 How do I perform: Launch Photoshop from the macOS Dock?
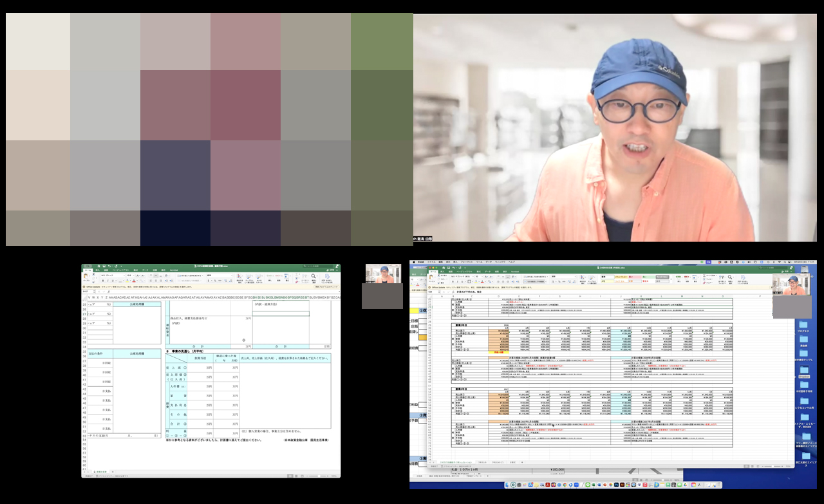[616, 485]
